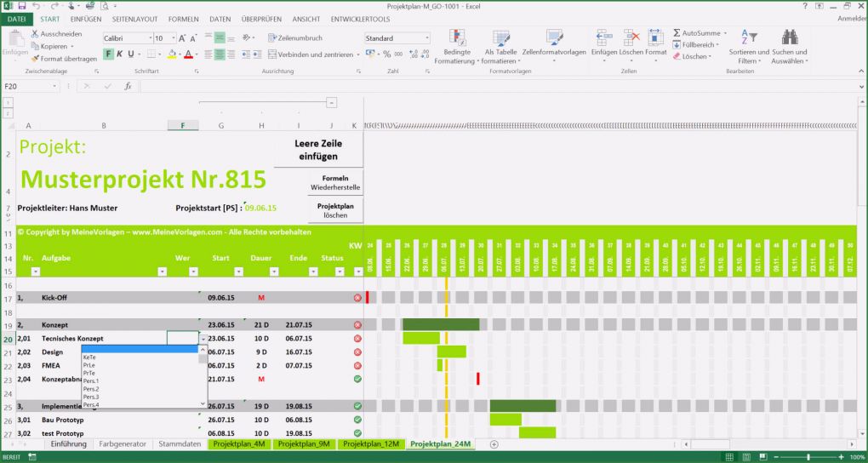Click the Löschen cells icon
The width and height of the screenshot is (868, 463).
pos(631,37)
